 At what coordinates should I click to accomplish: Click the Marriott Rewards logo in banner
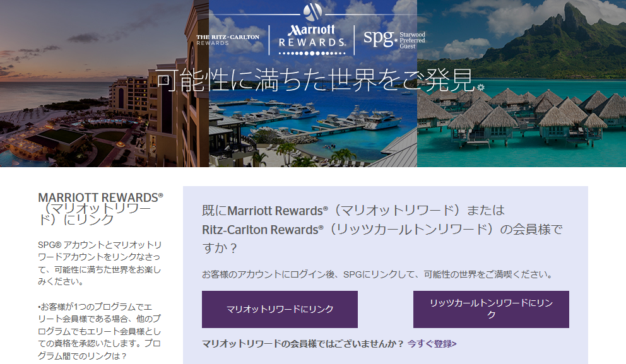point(312,40)
